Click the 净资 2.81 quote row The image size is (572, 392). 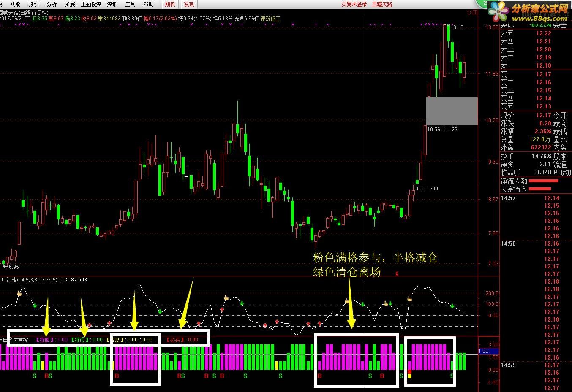coord(526,164)
